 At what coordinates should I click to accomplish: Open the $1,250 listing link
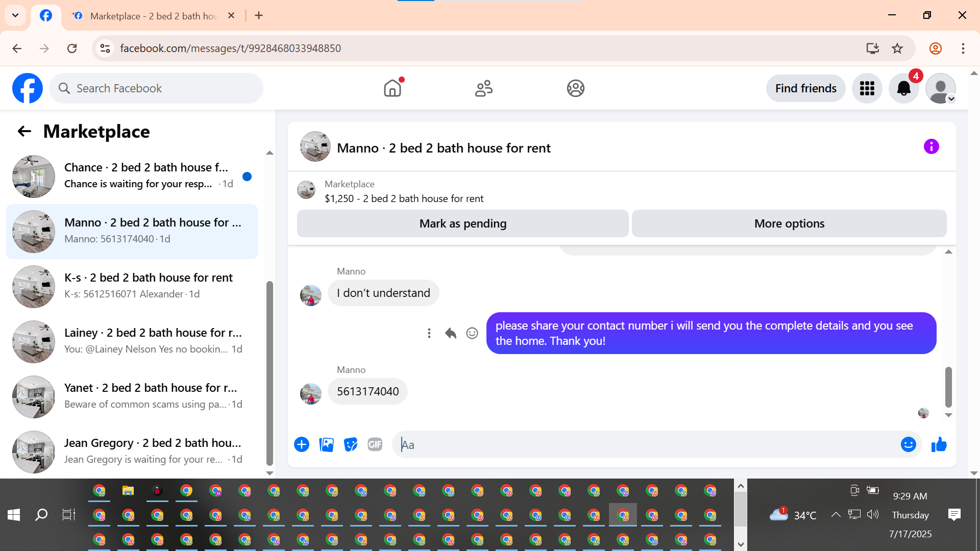tap(404, 198)
